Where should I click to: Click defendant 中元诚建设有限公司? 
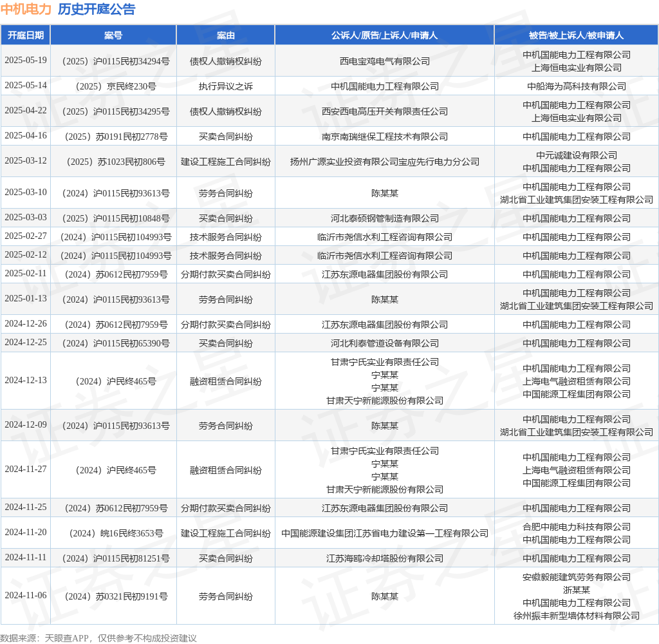(576, 156)
